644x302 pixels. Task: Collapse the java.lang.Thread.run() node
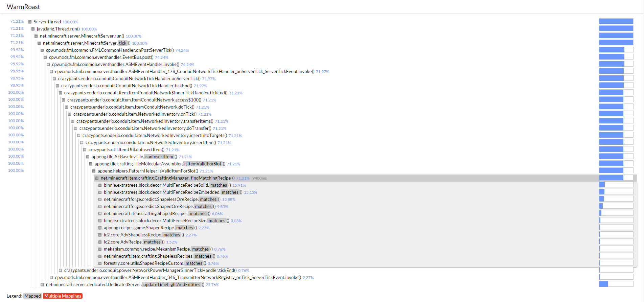33,29
